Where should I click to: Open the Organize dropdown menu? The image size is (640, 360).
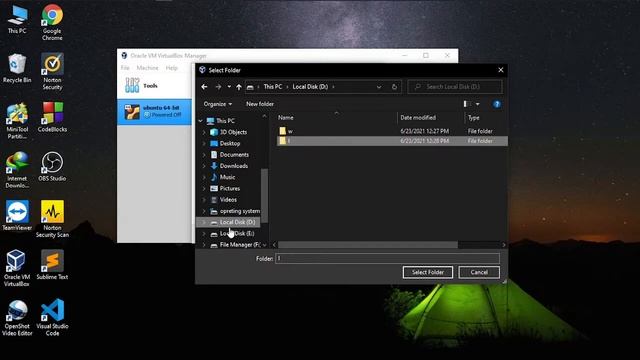click(x=218, y=104)
